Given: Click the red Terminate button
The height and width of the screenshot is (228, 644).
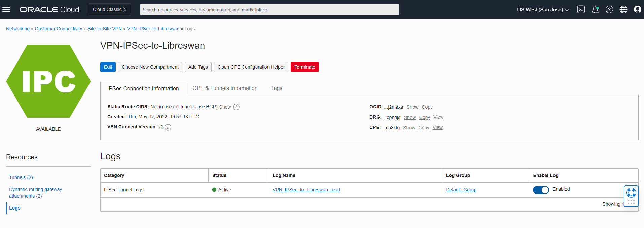Looking at the screenshot, I should 305,67.
